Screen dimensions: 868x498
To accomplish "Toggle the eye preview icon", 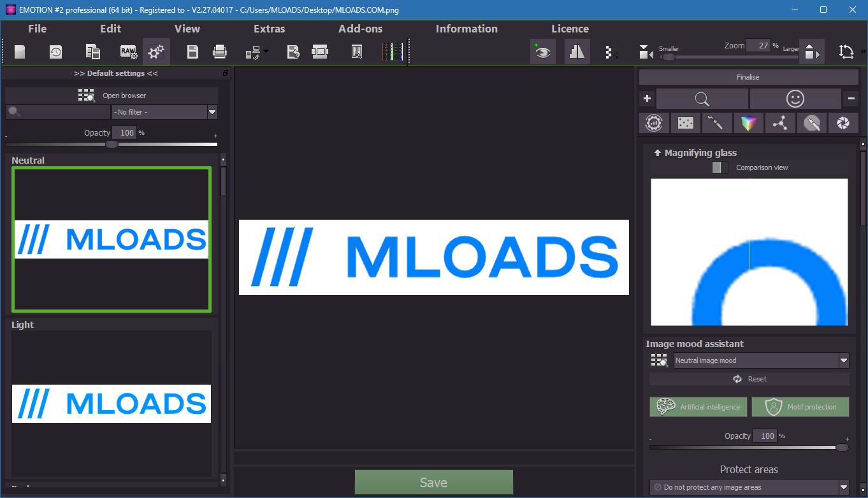I will (542, 52).
